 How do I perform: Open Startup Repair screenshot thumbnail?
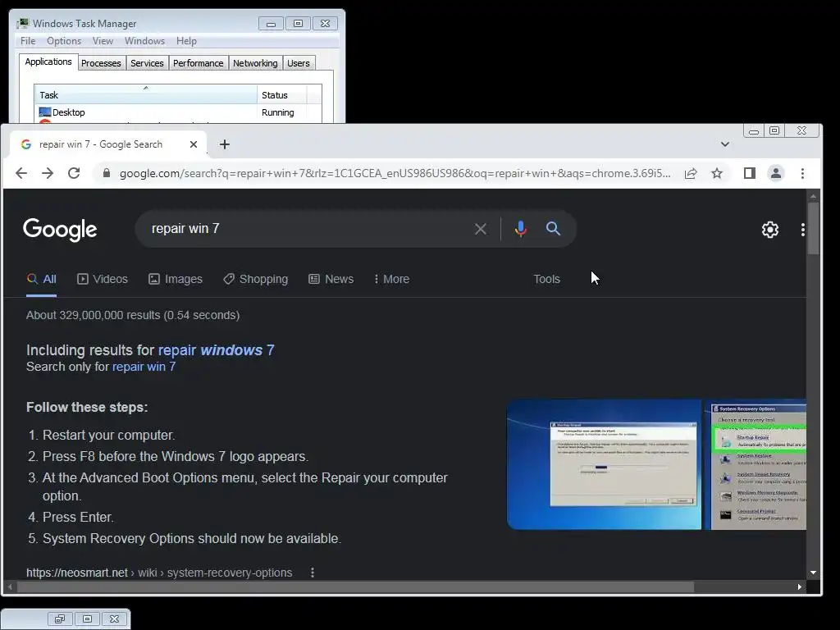604,464
